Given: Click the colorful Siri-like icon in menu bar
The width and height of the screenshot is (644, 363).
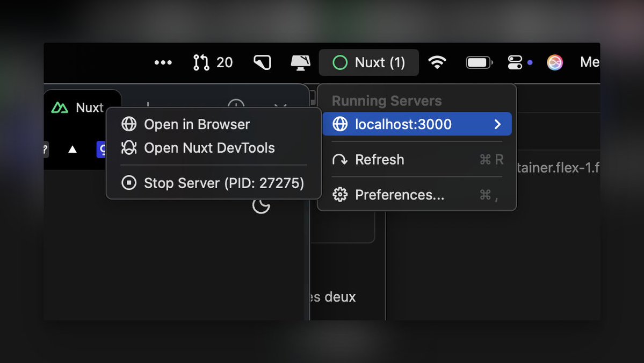Looking at the screenshot, I should click(554, 62).
